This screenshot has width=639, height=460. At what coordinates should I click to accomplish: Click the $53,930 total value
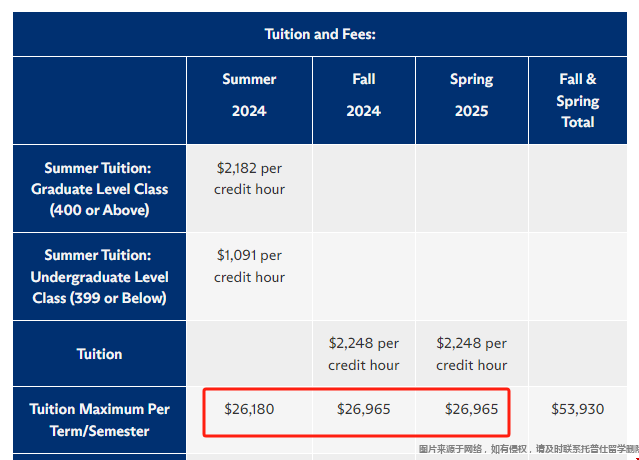[578, 409]
